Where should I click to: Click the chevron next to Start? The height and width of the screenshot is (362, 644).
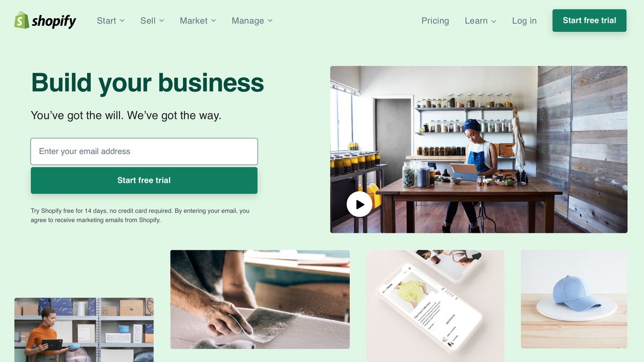click(x=122, y=20)
